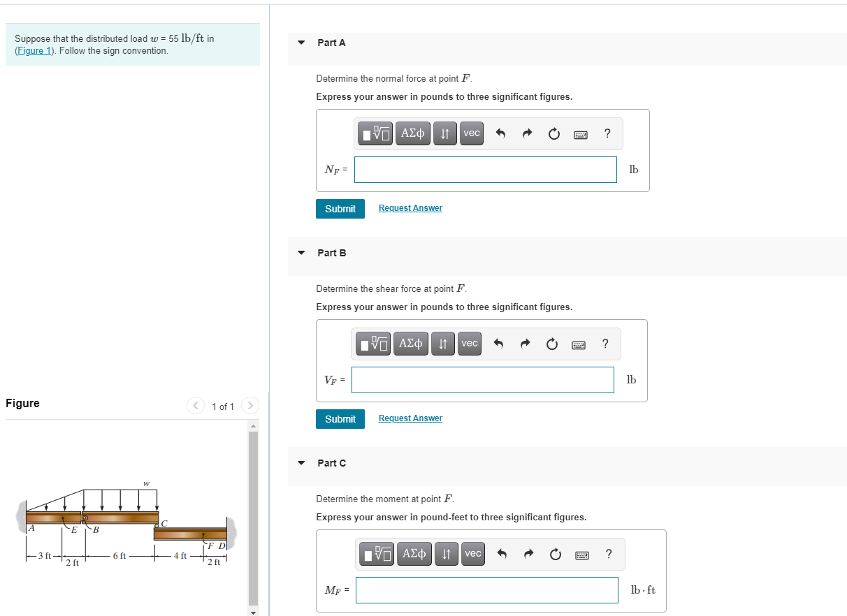The width and height of the screenshot is (847, 616).
Task: Go to next figure with right arrow
Action: coord(249,405)
